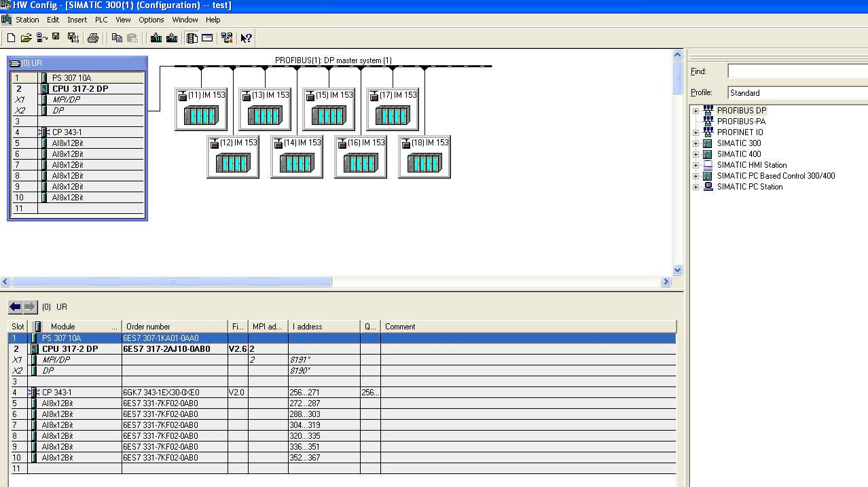Click the Copy toolbar icon
This screenshot has height=487, width=868.
click(117, 38)
